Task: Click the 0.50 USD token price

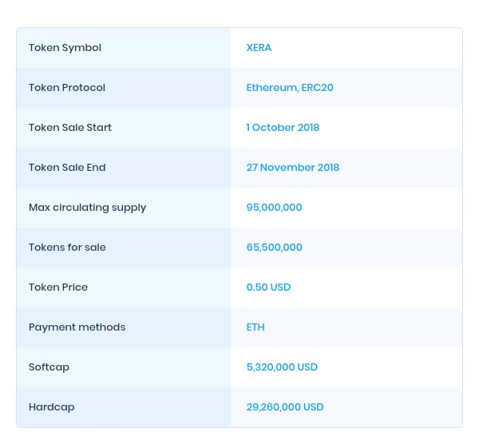Action: pos(268,287)
